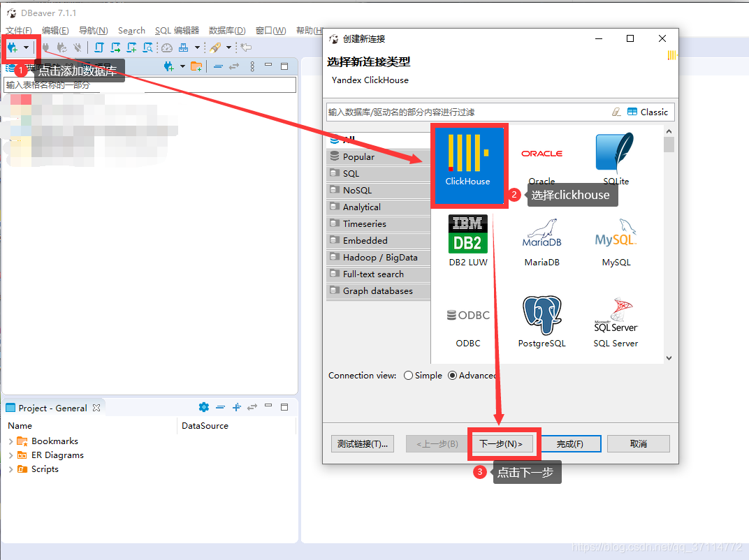Viewport: 749px width, 560px height.
Task: Click the gray Connect plug toolbar icon
Action: coord(46,47)
